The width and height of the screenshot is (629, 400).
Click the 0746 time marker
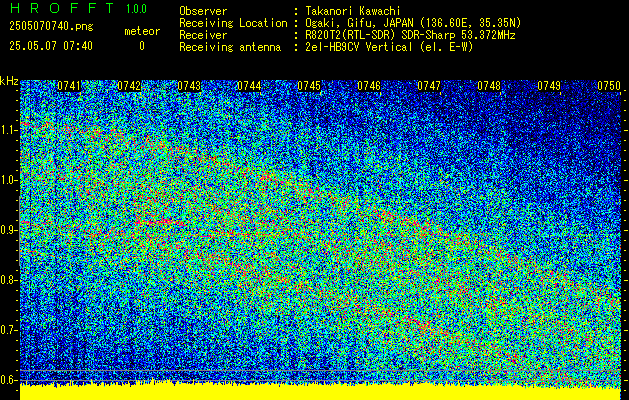pos(369,86)
